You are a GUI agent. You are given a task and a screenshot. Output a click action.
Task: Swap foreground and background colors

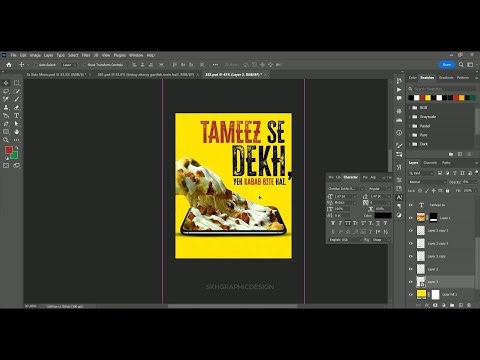(16, 148)
